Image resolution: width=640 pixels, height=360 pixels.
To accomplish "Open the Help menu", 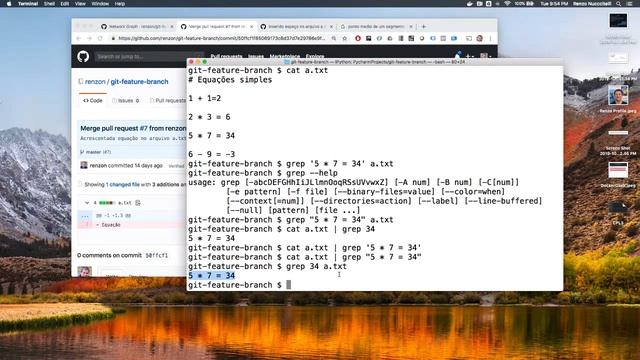I will coord(120,4).
